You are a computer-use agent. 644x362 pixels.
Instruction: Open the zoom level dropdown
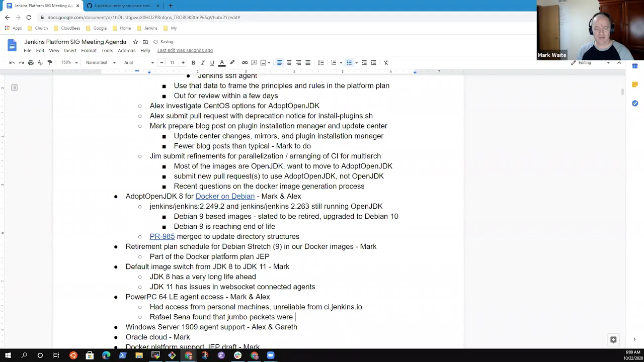(x=69, y=63)
